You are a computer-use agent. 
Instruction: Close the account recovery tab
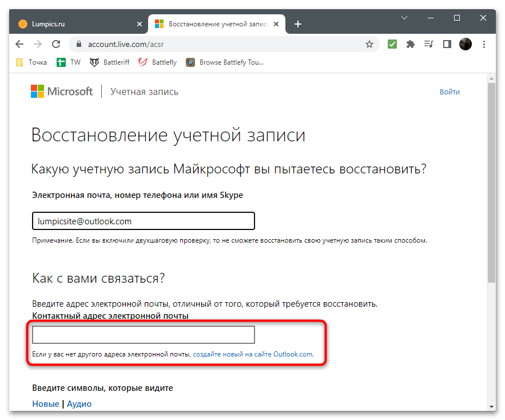pos(276,24)
